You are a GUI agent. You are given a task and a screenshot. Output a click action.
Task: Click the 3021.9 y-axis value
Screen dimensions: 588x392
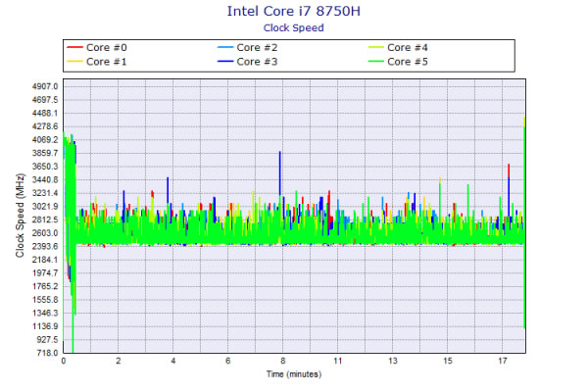pos(45,207)
